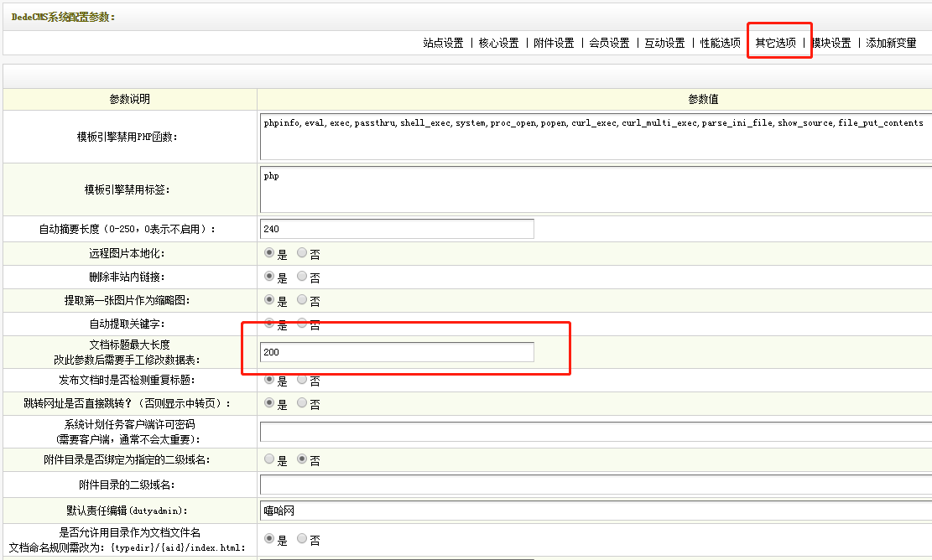Open the 站点设置 tab

point(443,43)
